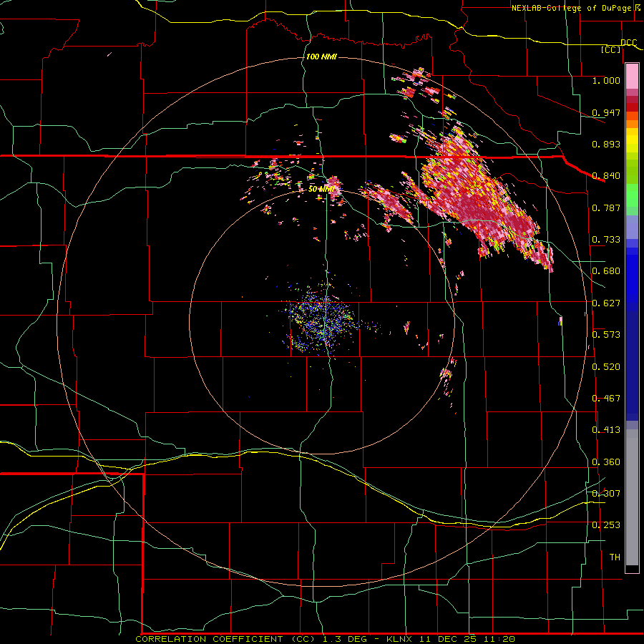644x644 pixels.
Task: Pick the gray color bar segment near 0.307
Action: point(632,497)
